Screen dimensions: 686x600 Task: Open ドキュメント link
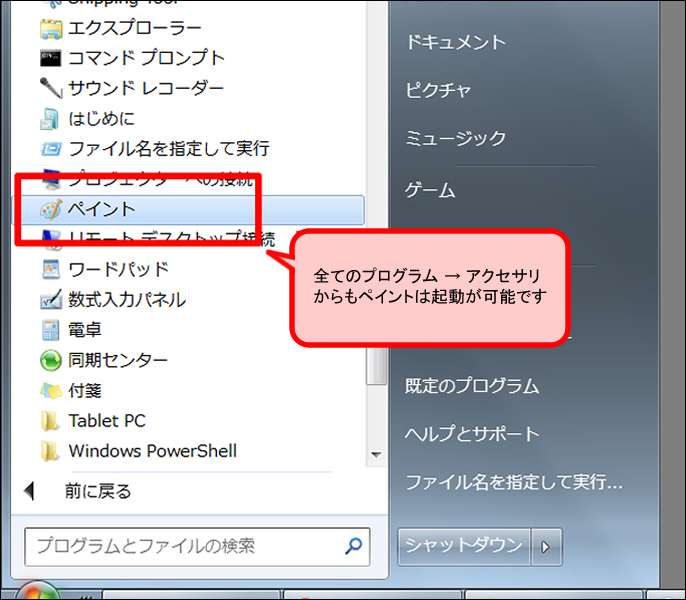point(456,42)
